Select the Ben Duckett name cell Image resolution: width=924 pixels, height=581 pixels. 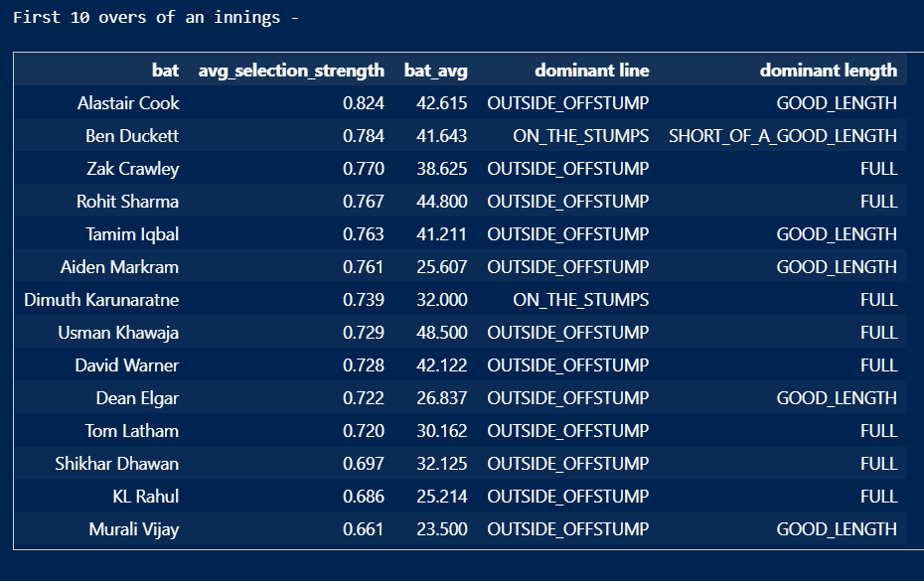pyautogui.click(x=132, y=136)
